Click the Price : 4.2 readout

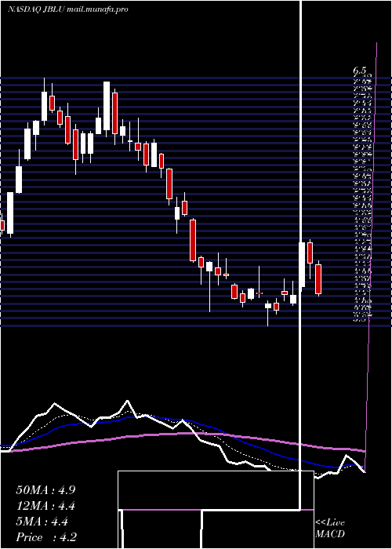(46, 537)
